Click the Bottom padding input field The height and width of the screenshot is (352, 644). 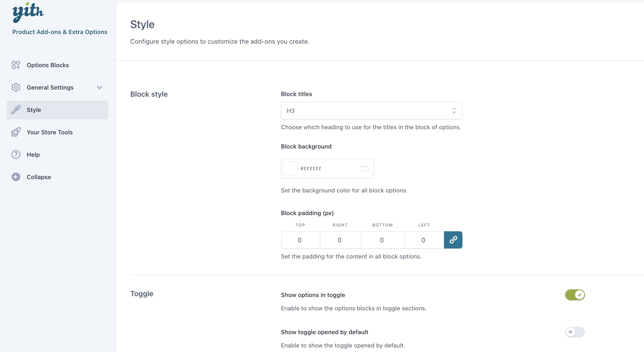[382, 240]
